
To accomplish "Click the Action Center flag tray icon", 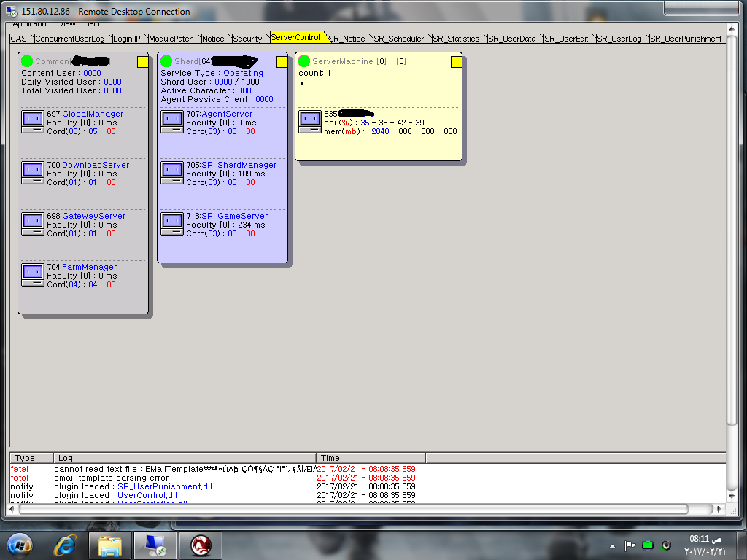I will click(630, 545).
